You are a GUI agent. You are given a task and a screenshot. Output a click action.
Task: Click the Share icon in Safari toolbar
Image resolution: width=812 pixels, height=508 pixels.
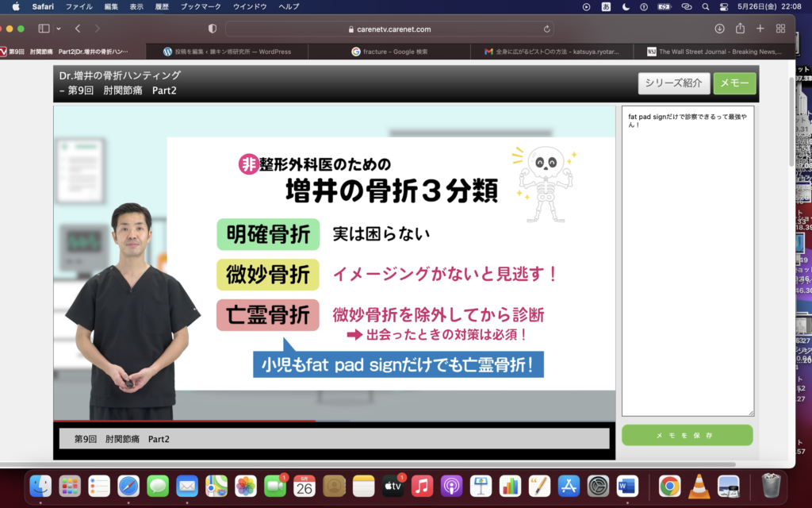[x=740, y=29]
